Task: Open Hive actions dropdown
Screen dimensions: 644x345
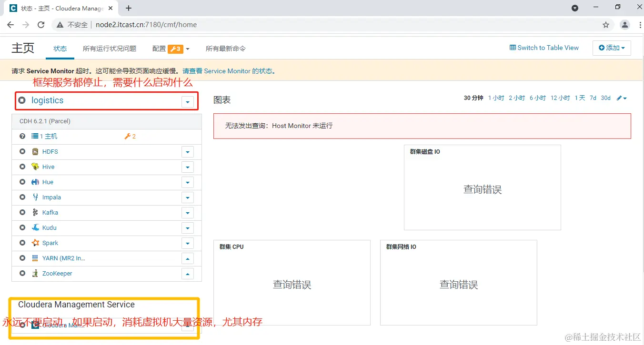Action: 188,168
